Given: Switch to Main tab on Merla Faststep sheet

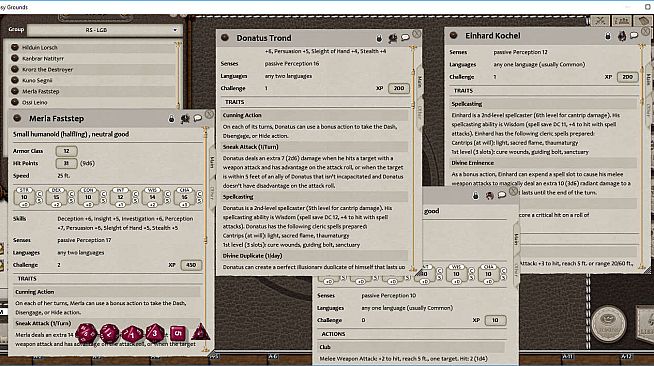Looking at the screenshot, I should click(x=212, y=162).
